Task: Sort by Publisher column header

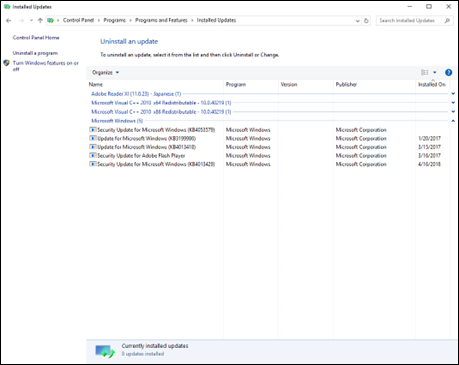Action: click(346, 84)
